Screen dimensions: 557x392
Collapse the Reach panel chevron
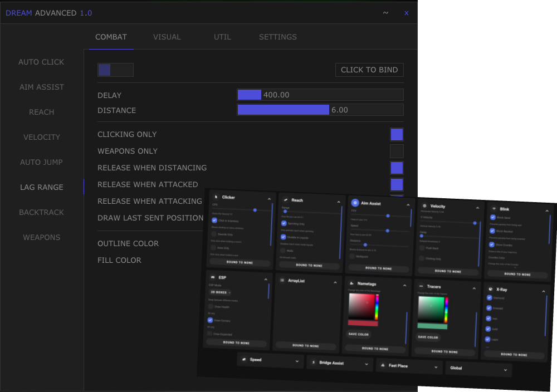click(x=339, y=202)
